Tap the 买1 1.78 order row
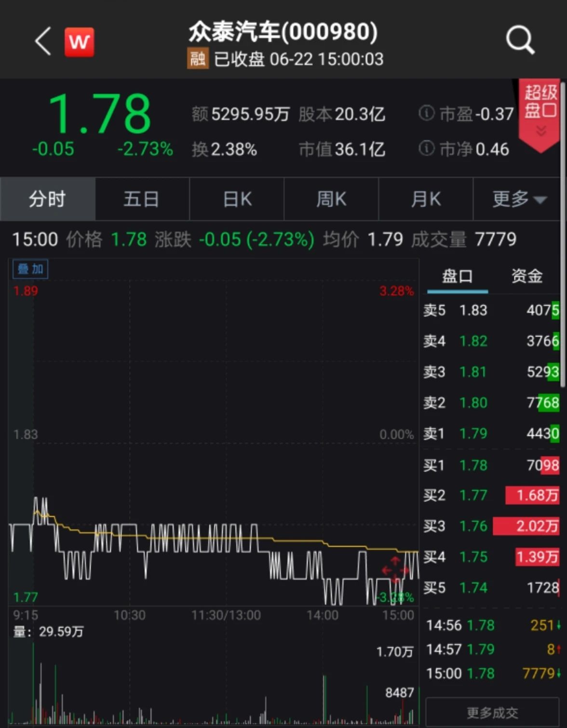This screenshot has height=728, width=567. (491, 465)
